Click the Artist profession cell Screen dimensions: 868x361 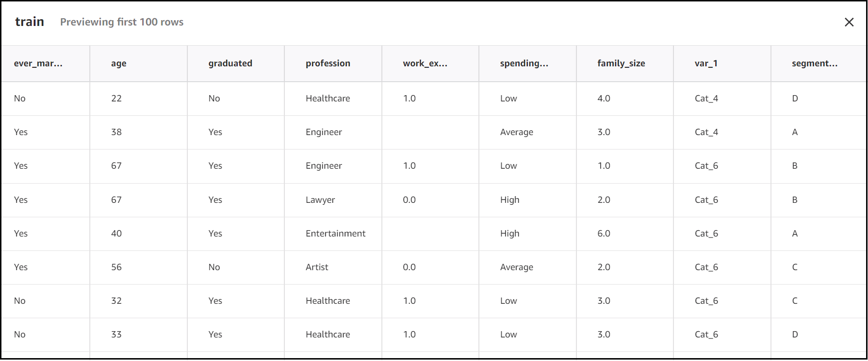coord(317,267)
